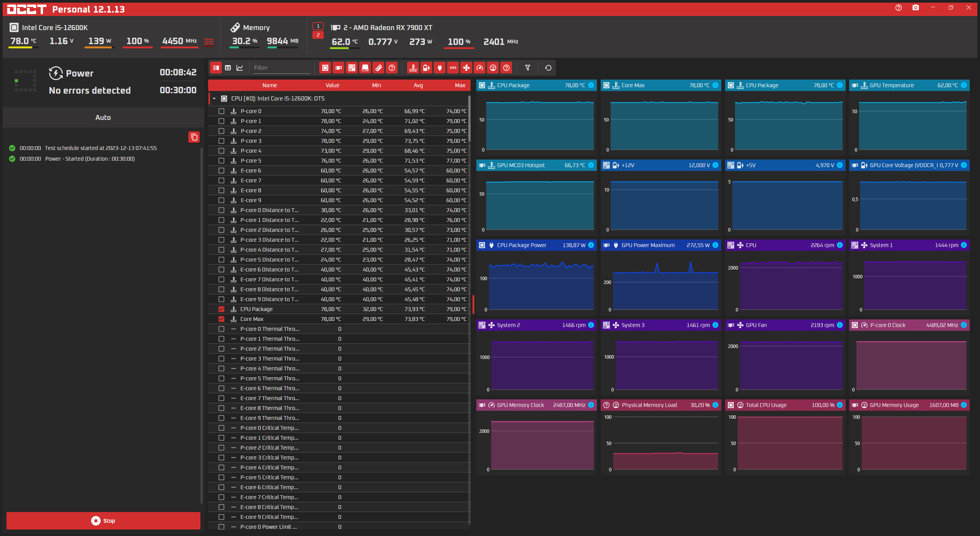This screenshot has height=536, width=980.
Task: Select the P-core 2 Distance to TjMax row
Action: pyautogui.click(x=339, y=230)
